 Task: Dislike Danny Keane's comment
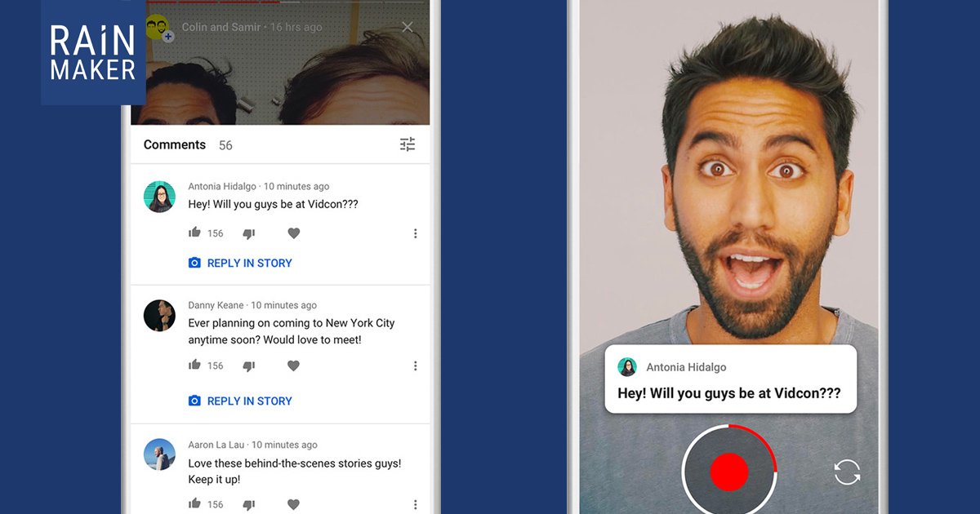pos(249,366)
